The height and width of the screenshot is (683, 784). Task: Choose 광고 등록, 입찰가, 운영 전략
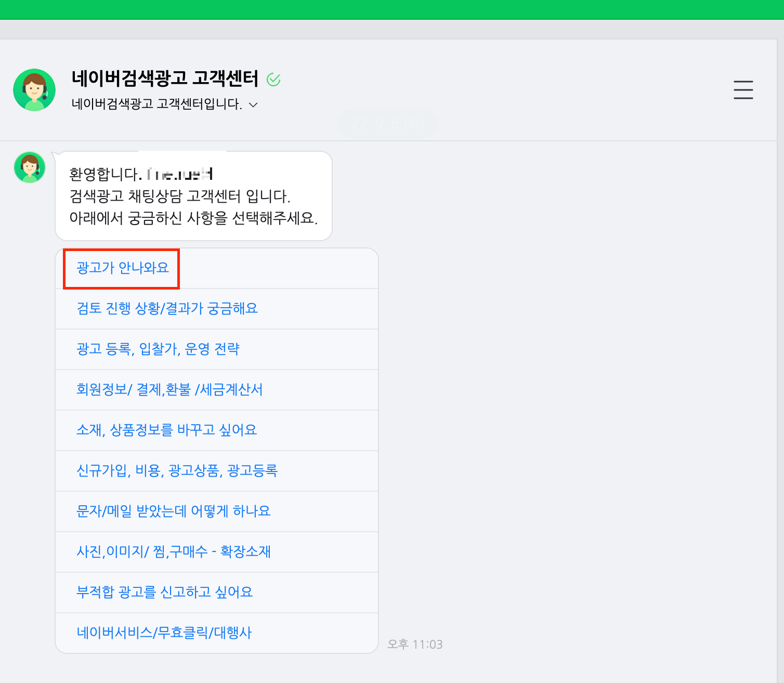[217, 349]
